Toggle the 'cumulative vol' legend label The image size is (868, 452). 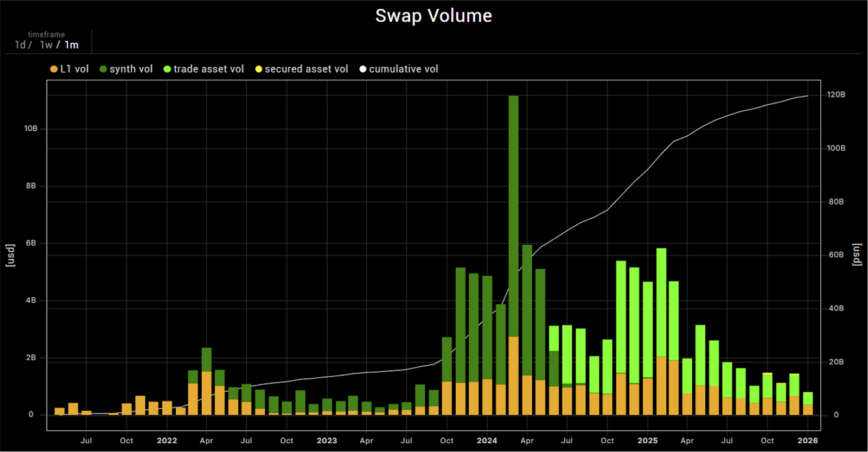pos(404,69)
